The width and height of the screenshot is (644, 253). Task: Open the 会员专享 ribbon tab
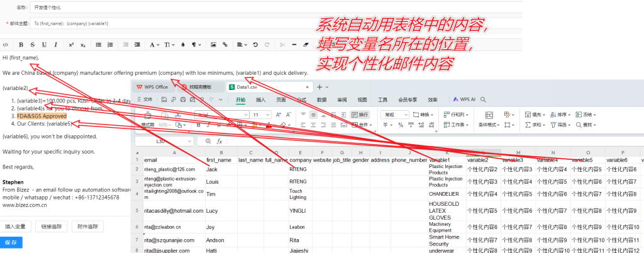408,100
